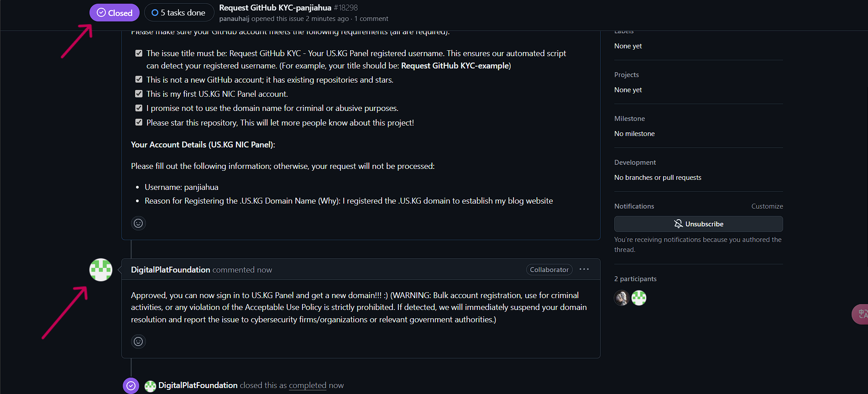
Task: Click DigitalPlatFoundation avatar beside the comment
Action: [101, 270]
